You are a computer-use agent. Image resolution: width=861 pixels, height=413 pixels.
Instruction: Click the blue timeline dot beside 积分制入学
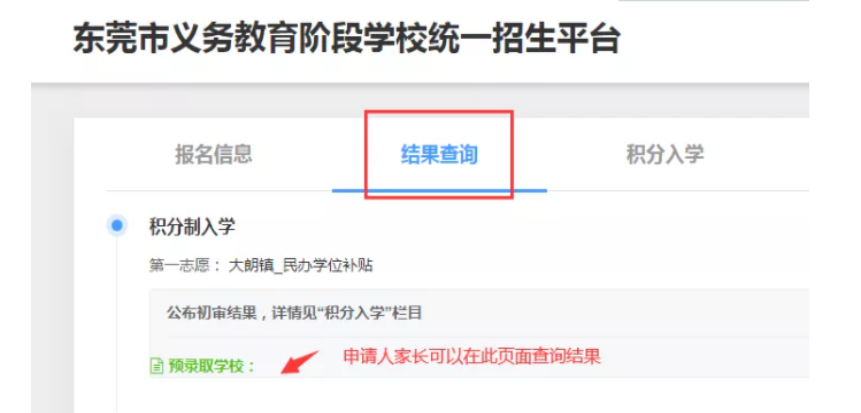click(116, 226)
